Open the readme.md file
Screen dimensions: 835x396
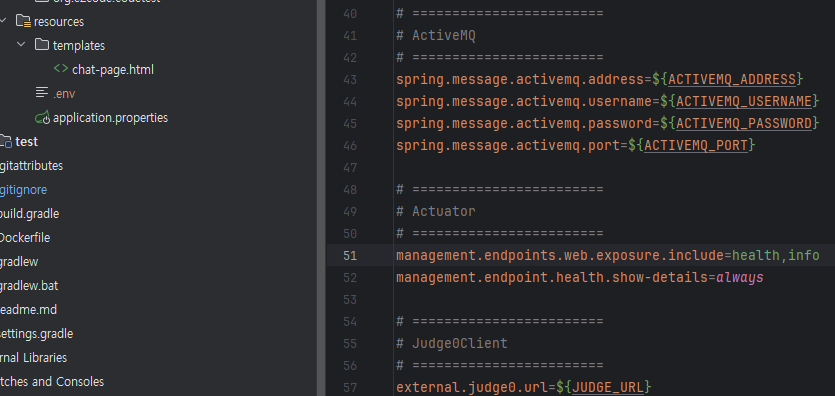click(28, 310)
